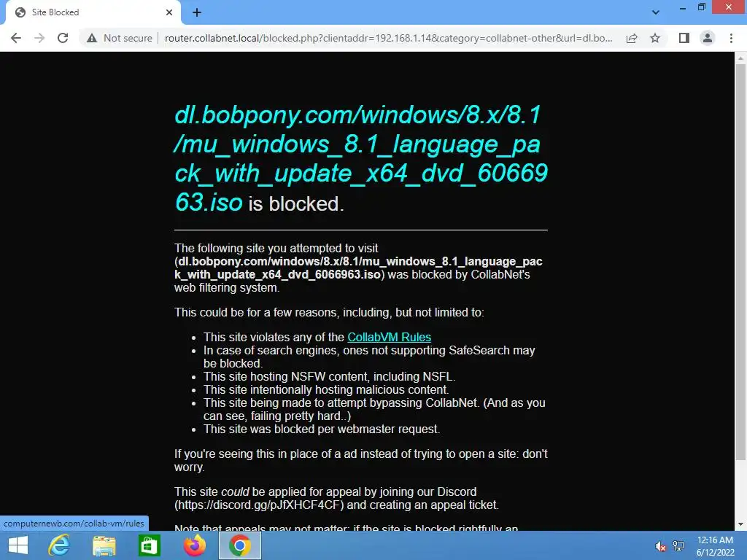Open File Explorer from taskbar
Screen dimensions: 747x560
(104, 545)
